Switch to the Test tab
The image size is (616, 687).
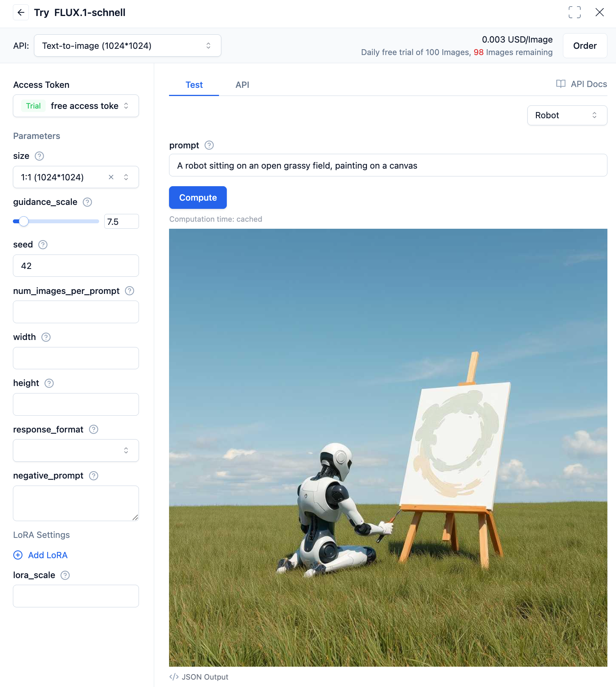tap(194, 85)
